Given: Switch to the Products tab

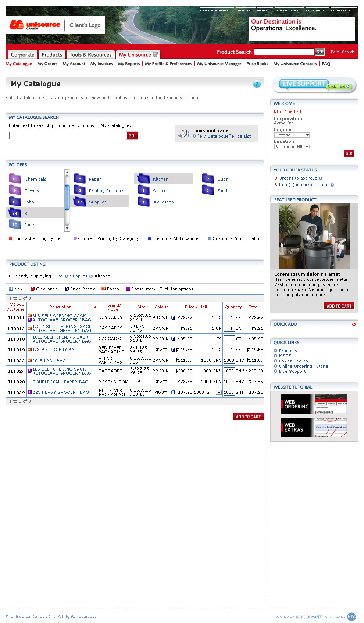Looking at the screenshot, I should pos(52,54).
